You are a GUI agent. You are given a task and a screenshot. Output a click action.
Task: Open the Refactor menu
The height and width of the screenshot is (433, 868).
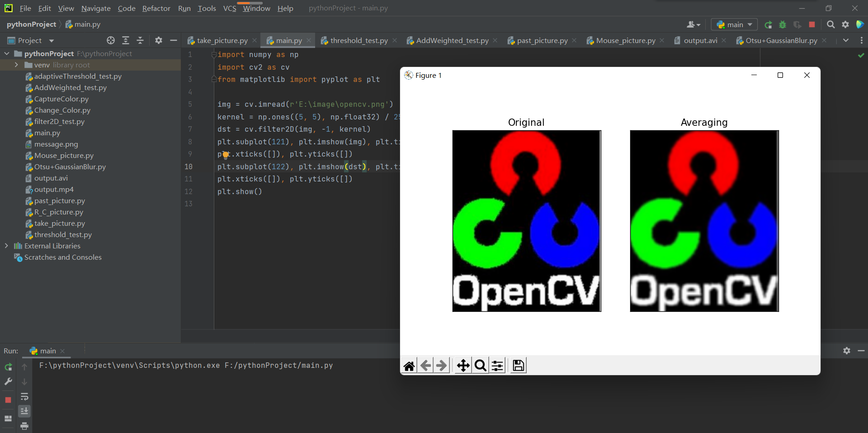tap(156, 8)
